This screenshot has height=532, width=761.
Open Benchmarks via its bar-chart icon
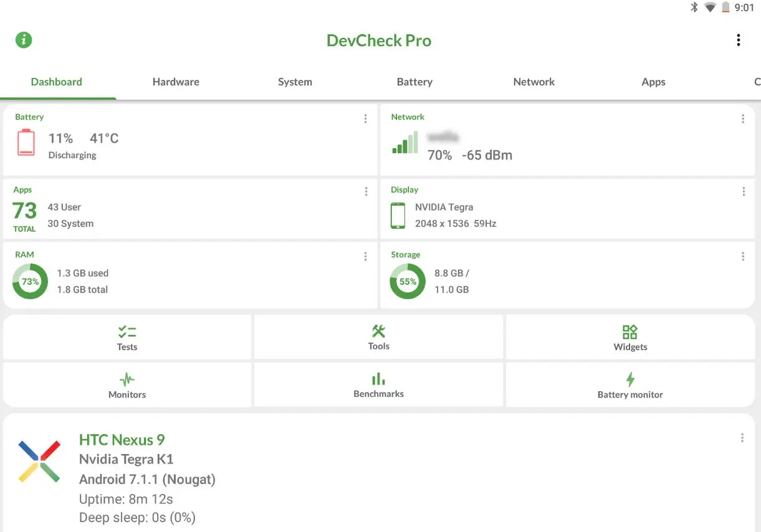click(378, 379)
